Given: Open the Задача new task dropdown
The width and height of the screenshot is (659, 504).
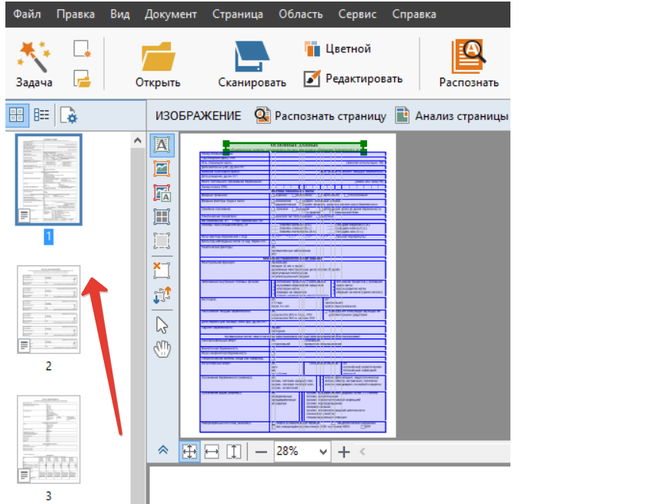Looking at the screenshot, I should coord(34,65).
